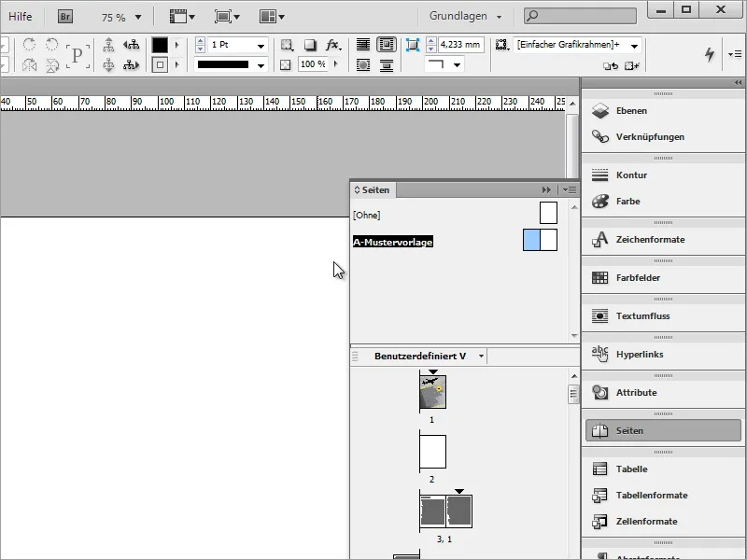Click the stroke color swatch
The image size is (747, 560).
pos(160,64)
